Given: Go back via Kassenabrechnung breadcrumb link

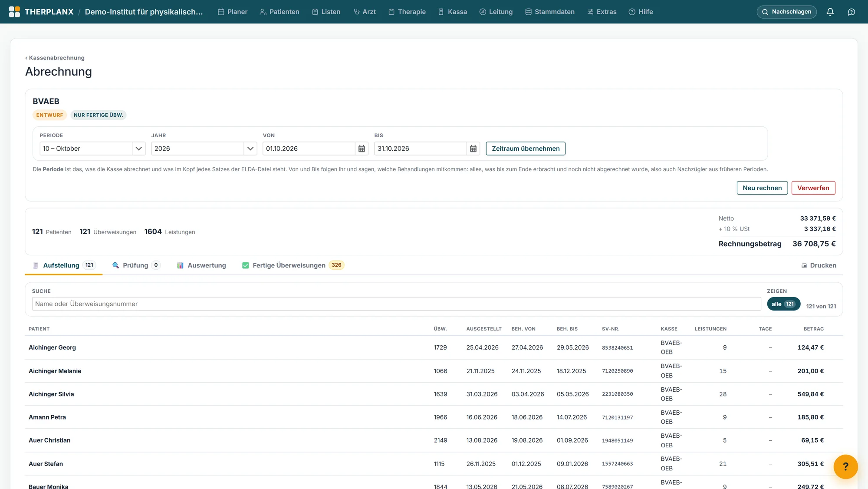Looking at the screenshot, I should point(55,58).
